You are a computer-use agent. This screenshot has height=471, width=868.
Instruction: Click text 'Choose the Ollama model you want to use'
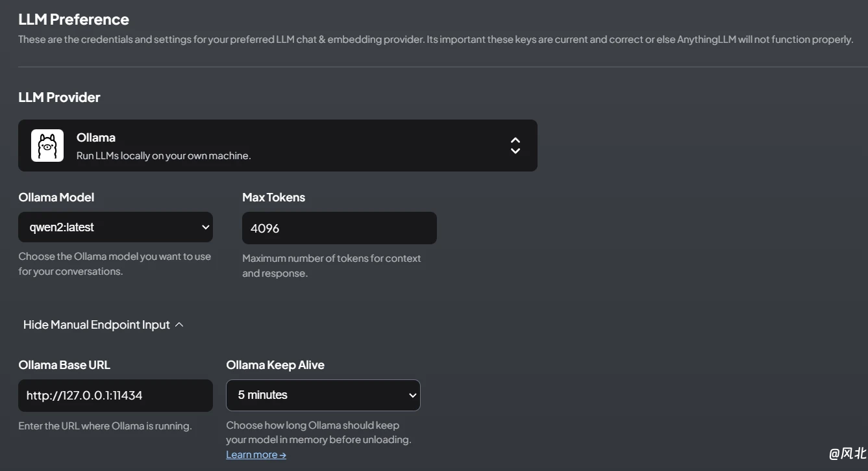pyautogui.click(x=115, y=256)
